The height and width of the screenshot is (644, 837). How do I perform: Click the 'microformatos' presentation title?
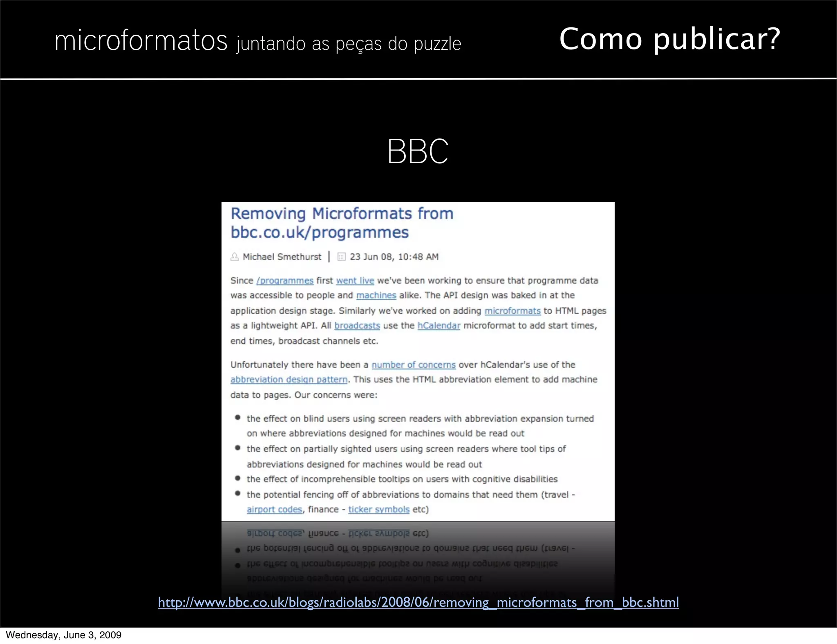[x=141, y=41]
